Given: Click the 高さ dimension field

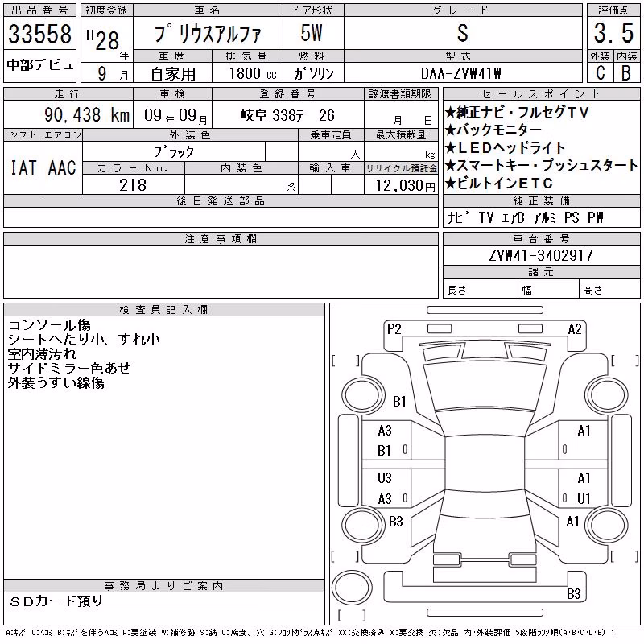Looking at the screenshot, I should pyautogui.click(x=609, y=290).
